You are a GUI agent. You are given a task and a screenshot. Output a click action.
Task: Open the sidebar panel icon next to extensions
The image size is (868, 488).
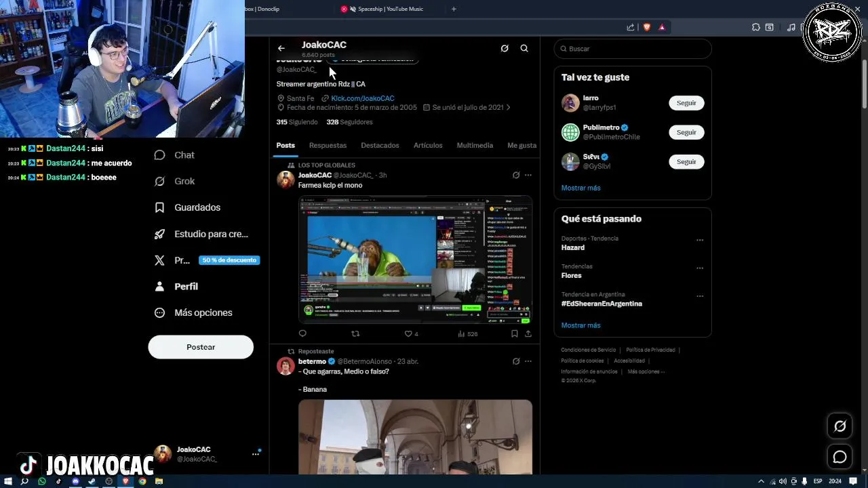click(x=770, y=27)
